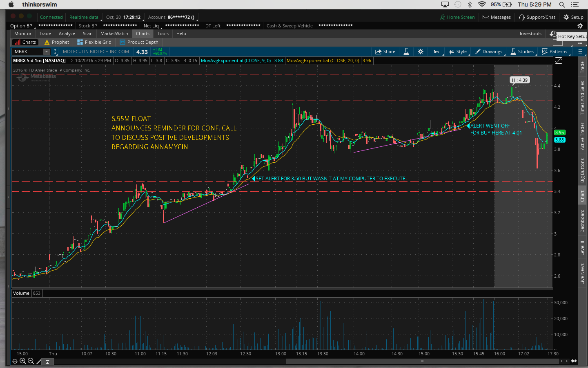Expand the MBRX symbol dropdown

[47, 52]
